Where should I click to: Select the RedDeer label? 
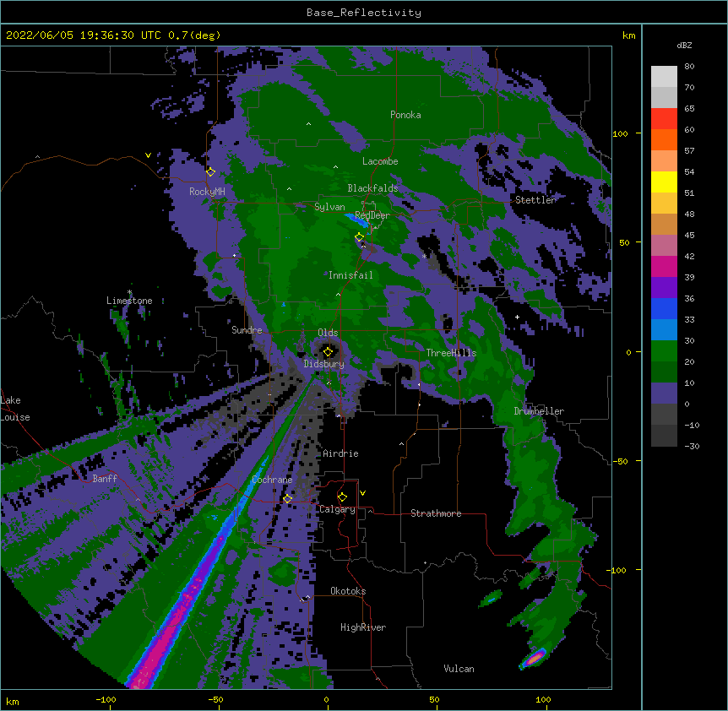372,215
